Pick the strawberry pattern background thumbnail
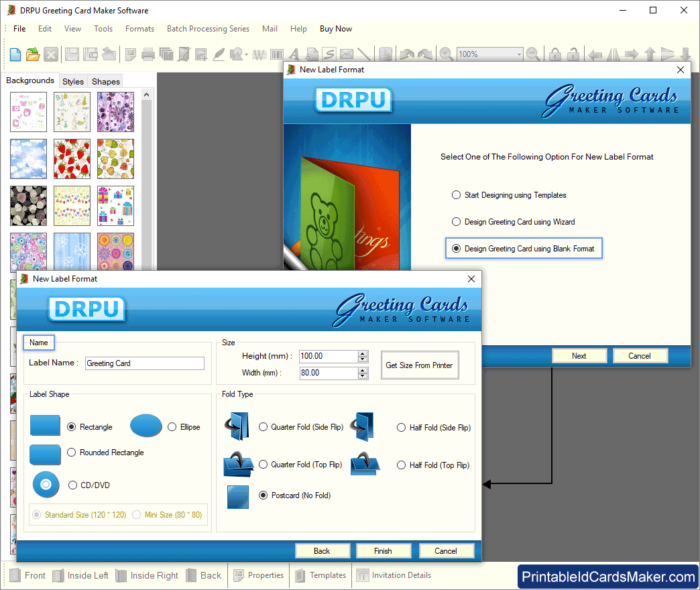The image size is (700, 590). (72, 159)
